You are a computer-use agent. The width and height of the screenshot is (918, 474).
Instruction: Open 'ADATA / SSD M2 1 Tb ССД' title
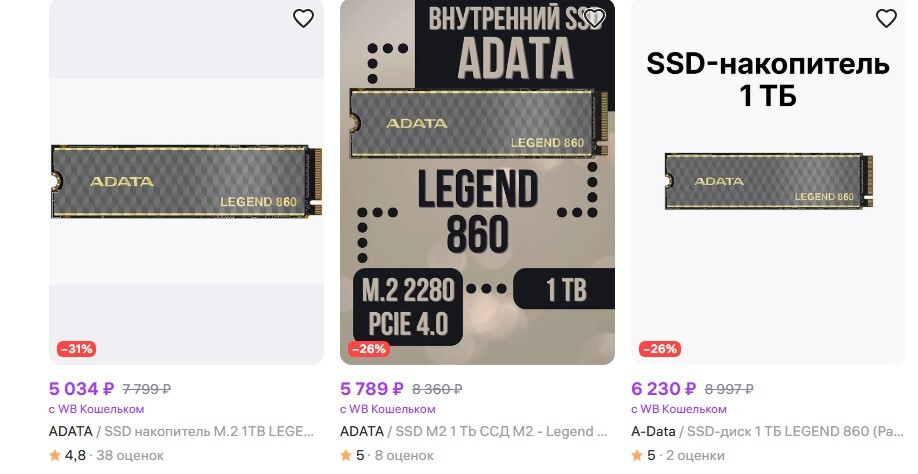click(473, 432)
